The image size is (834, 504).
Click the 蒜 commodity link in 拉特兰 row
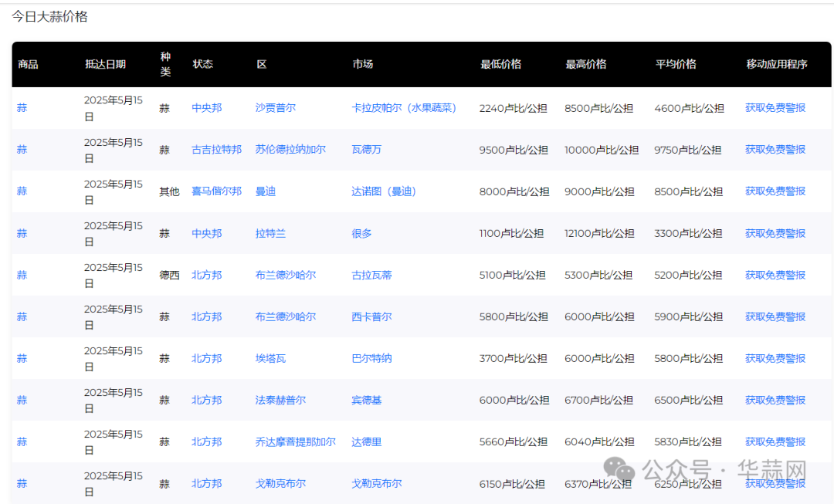point(22,233)
